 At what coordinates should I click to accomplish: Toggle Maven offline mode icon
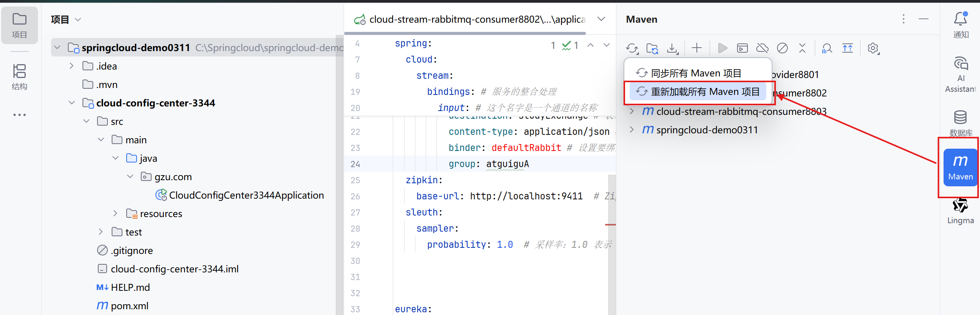(762, 48)
